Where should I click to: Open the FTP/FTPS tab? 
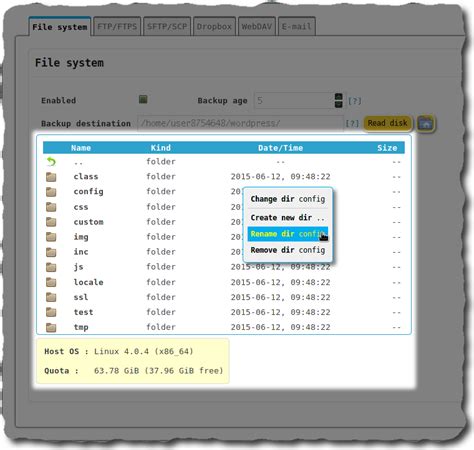pyautogui.click(x=117, y=27)
